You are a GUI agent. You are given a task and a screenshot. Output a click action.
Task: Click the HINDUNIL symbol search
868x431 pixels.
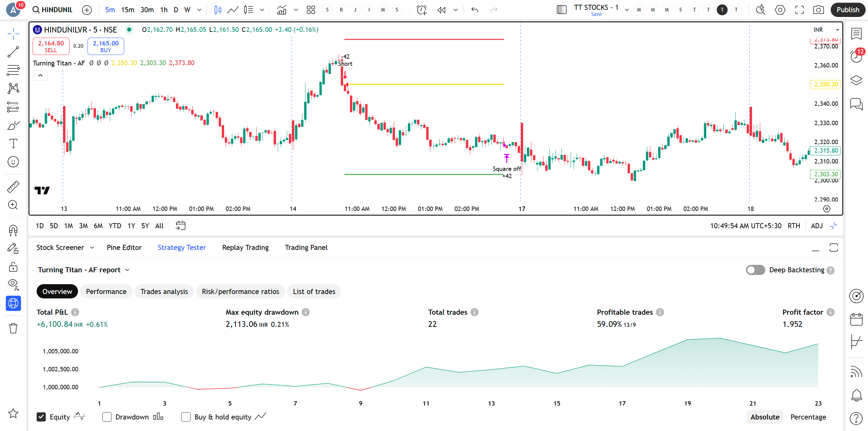(x=53, y=10)
